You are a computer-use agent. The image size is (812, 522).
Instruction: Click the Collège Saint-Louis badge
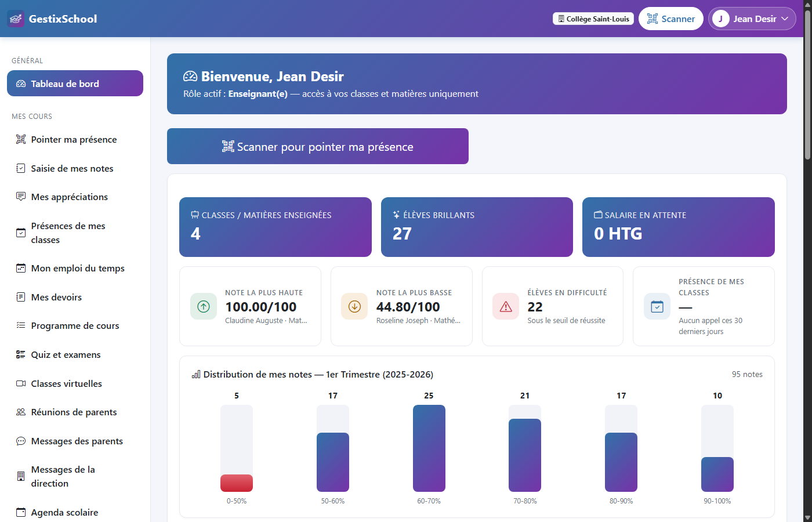[593, 19]
